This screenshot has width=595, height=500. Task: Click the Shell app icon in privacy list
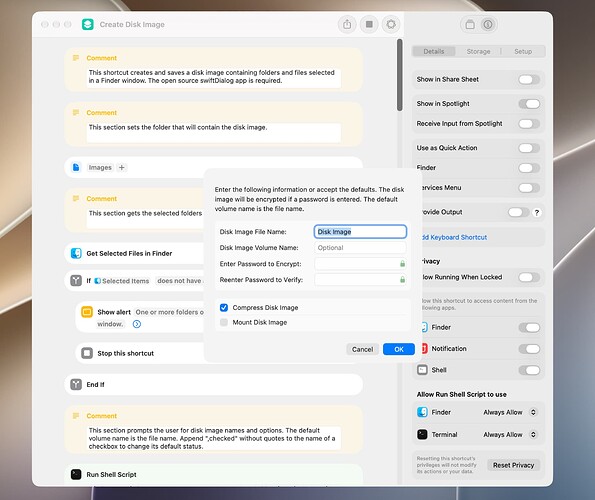[x=422, y=370]
